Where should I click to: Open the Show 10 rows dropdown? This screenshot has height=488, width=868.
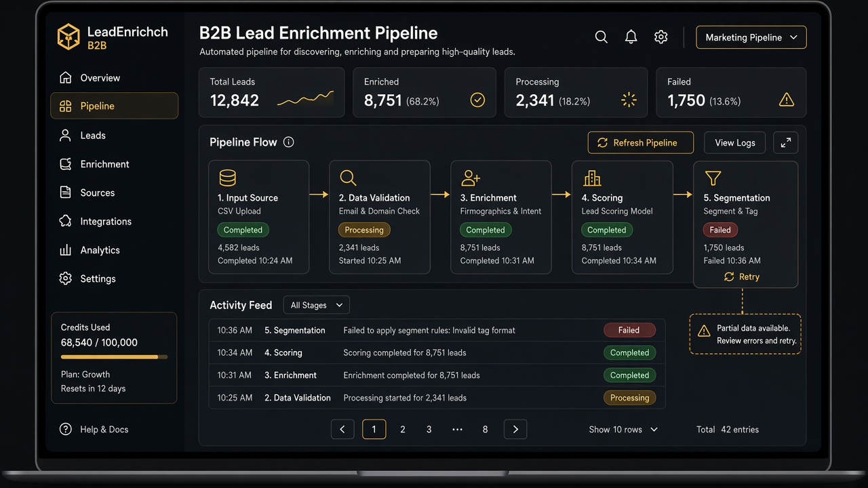[623, 430]
